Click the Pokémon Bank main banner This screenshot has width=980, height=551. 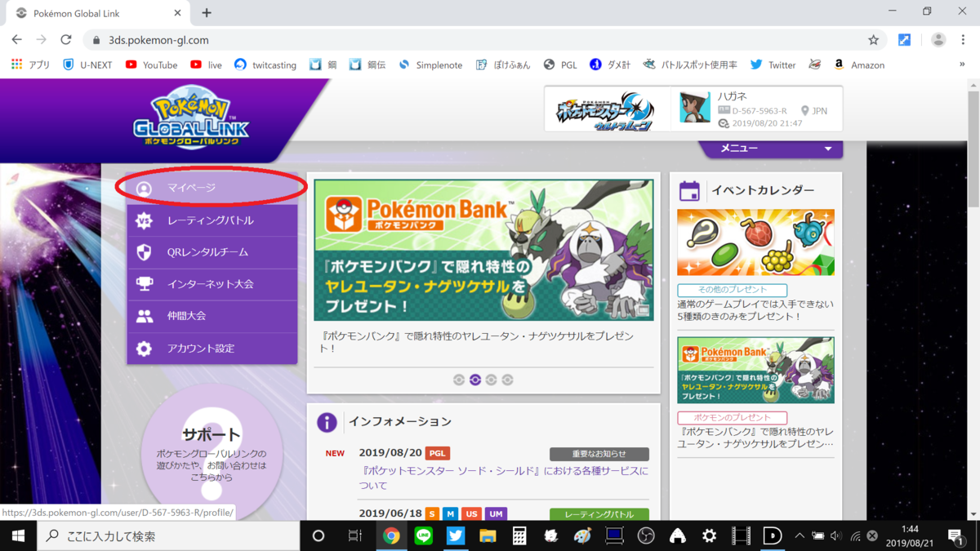pos(483,250)
